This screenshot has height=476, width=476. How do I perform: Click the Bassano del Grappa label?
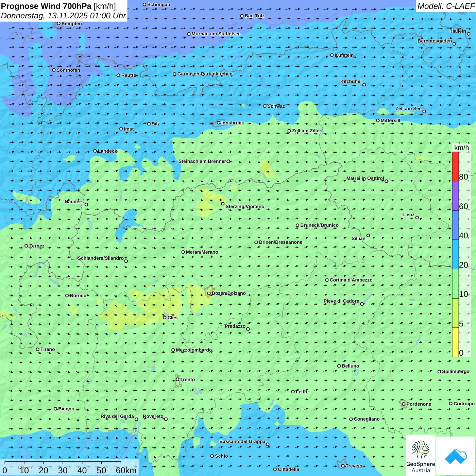tap(242, 441)
